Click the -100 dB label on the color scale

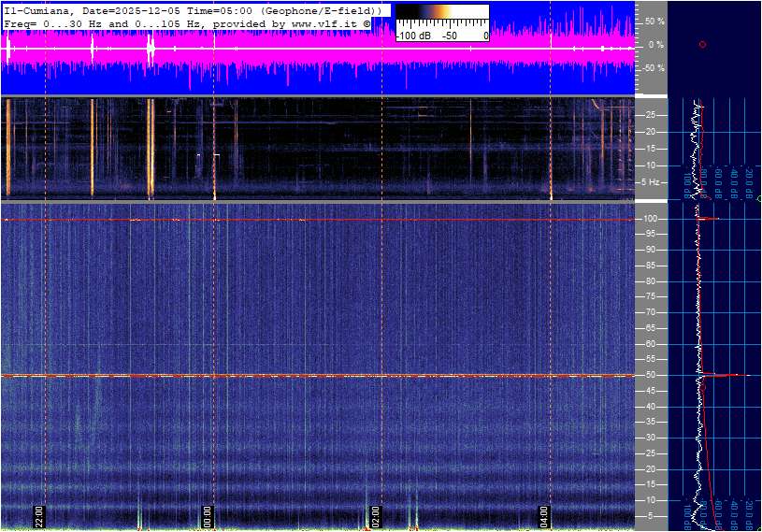(x=412, y=36)
